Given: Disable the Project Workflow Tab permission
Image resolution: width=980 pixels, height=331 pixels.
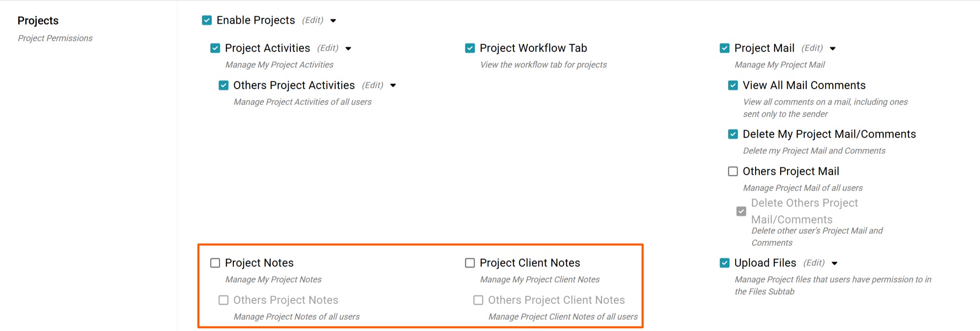Looking at the screenshot, I should 470,48.
